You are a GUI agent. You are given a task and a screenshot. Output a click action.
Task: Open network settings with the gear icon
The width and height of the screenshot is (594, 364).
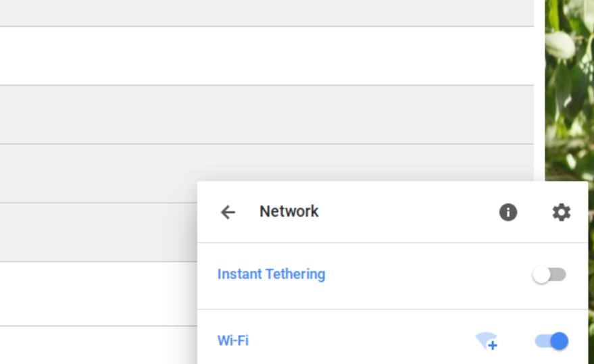(562, 212)
